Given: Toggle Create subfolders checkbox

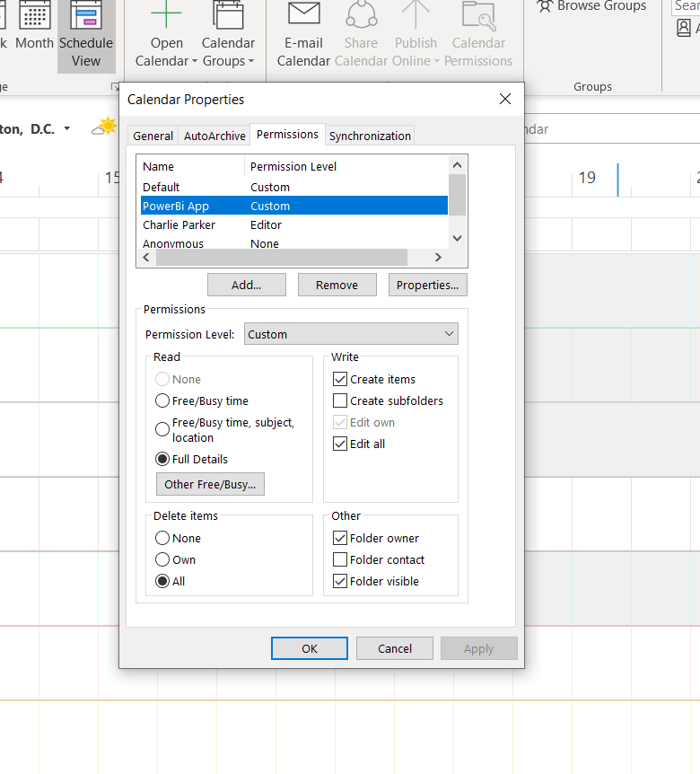Looking at the screenshot, I should (389, 400).
